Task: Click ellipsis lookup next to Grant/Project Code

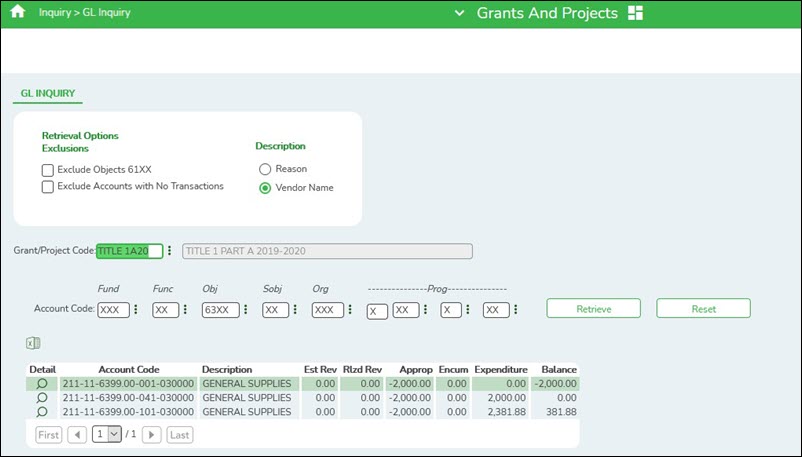Action: pos(170,251)
